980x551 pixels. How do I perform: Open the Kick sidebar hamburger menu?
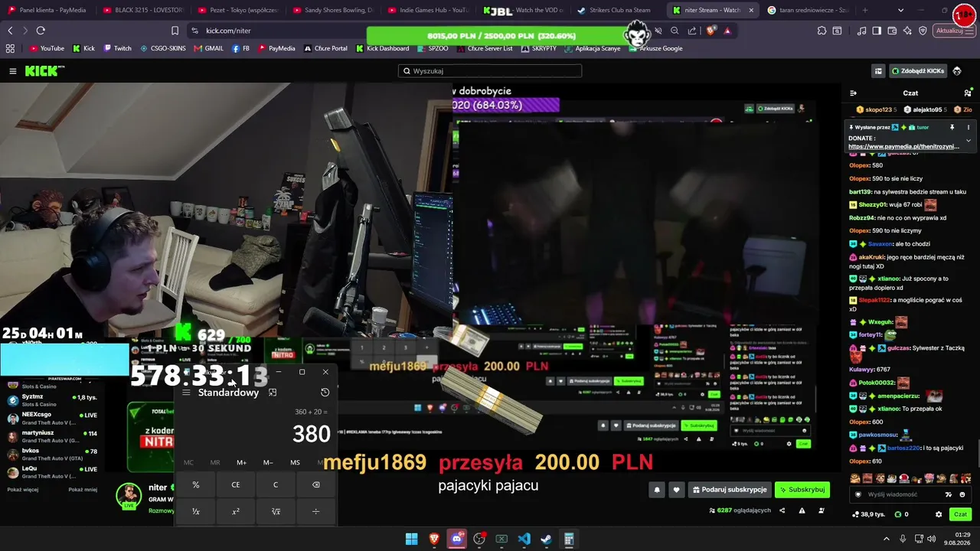click(x=13, y=71)
